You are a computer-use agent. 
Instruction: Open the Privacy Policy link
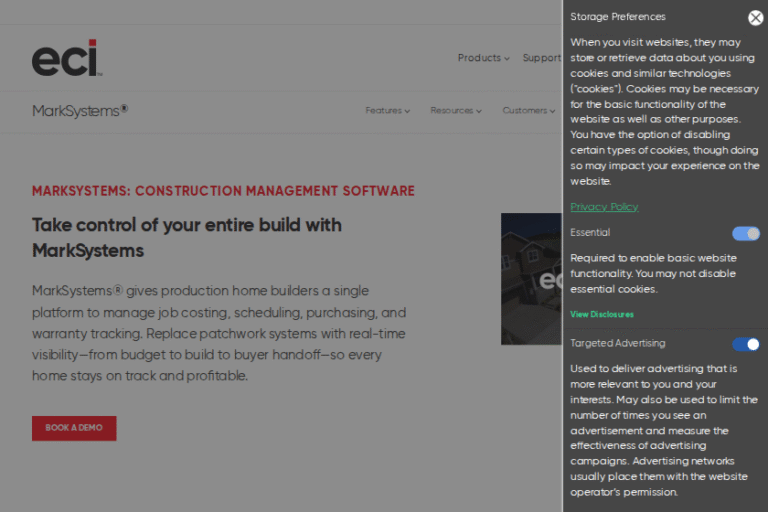pos(604,207)
